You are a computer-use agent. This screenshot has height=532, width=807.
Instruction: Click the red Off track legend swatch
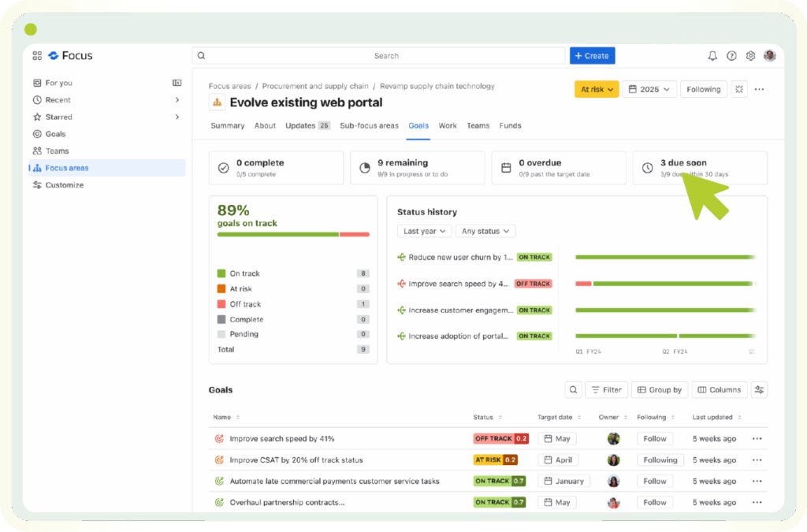tap(221, 304)
